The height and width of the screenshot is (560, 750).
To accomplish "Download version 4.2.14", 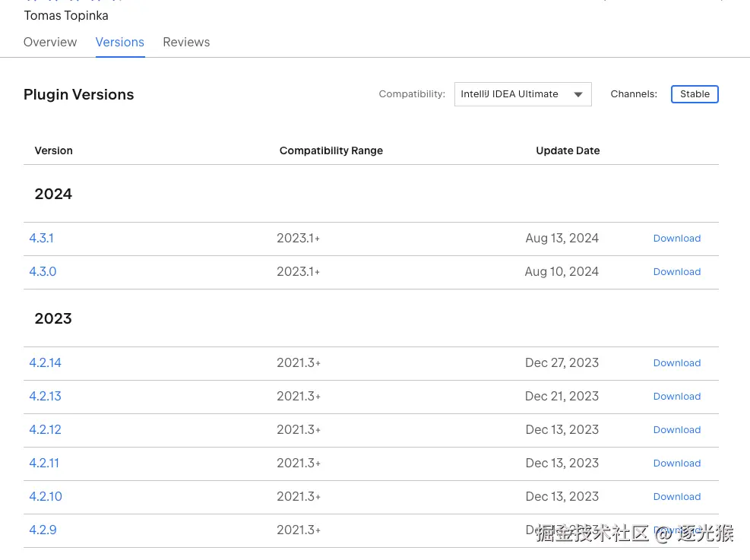I will tap(677, 363).
